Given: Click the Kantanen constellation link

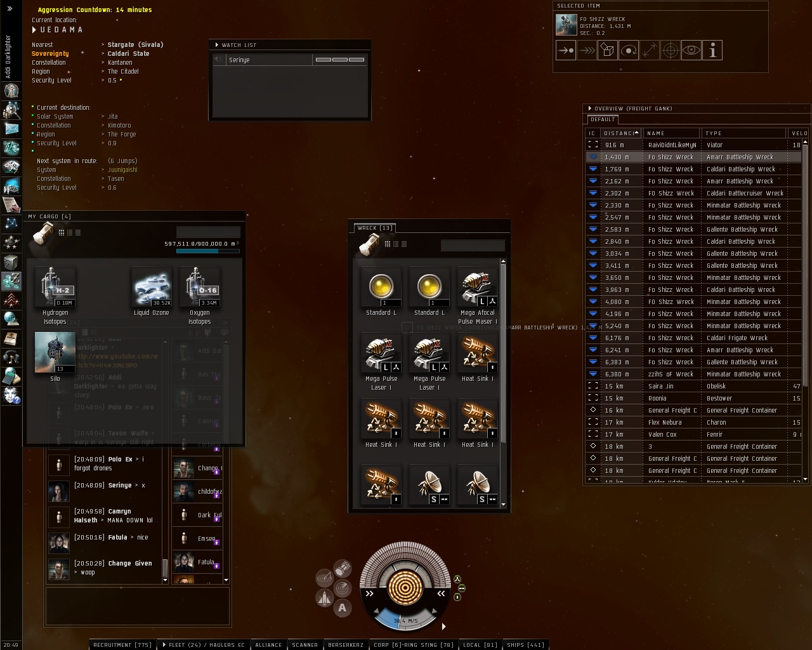Looking at the screenshot, I should coord(120,63).
